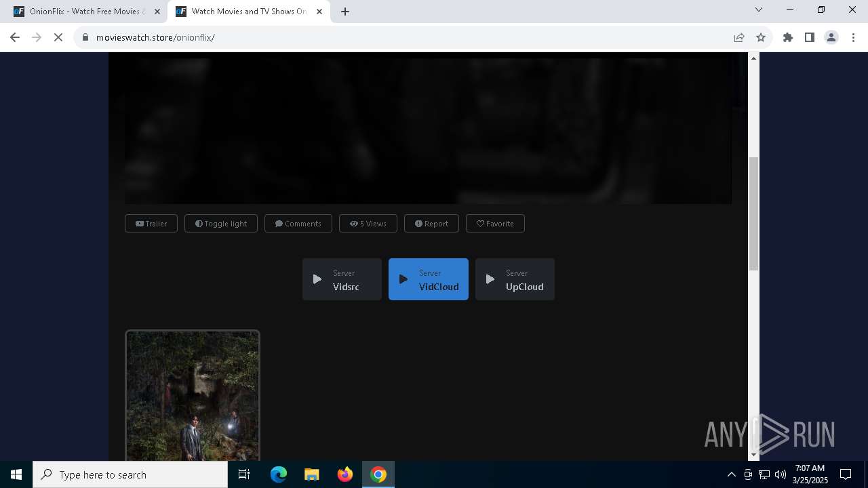
Task: Open File Explorer from taskbar
Action: [x=312, y=474]
